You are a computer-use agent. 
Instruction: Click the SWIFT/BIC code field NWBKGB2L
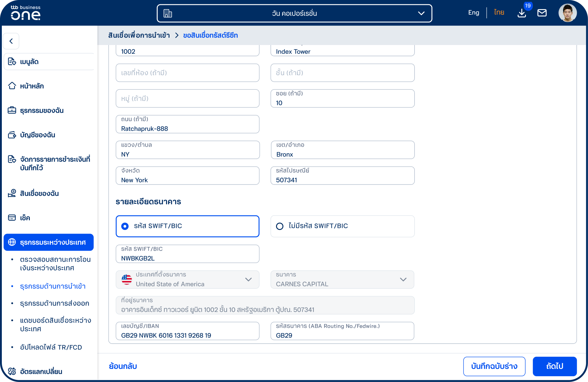point(187,254)
